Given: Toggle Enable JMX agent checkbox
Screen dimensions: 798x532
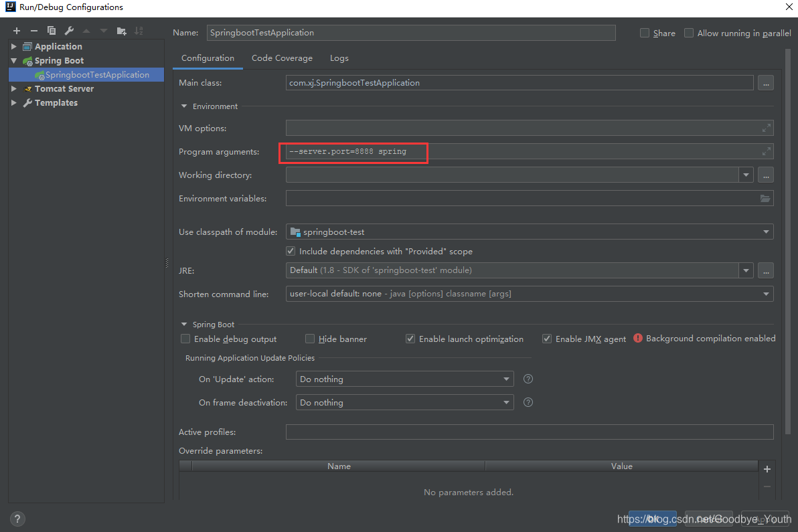Looking at the screenshot, I should click(546, 339).
